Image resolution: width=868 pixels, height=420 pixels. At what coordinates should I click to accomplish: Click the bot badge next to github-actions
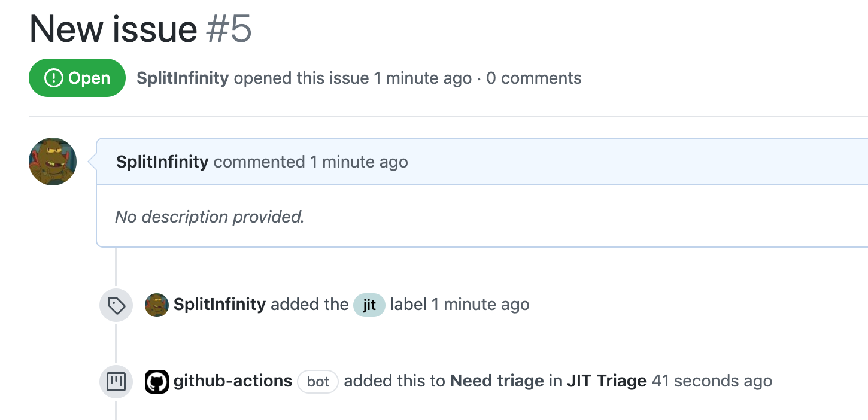click(318, 381)
